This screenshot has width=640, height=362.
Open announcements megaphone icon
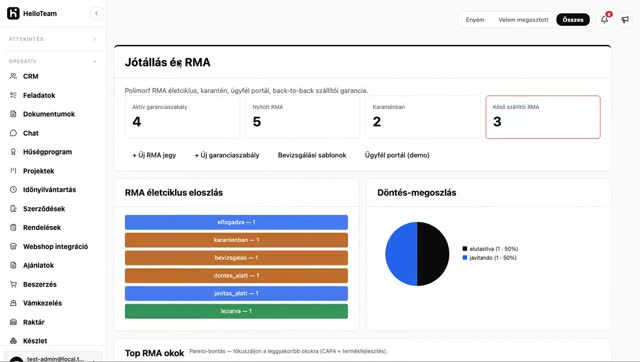[x=625, y=20]
